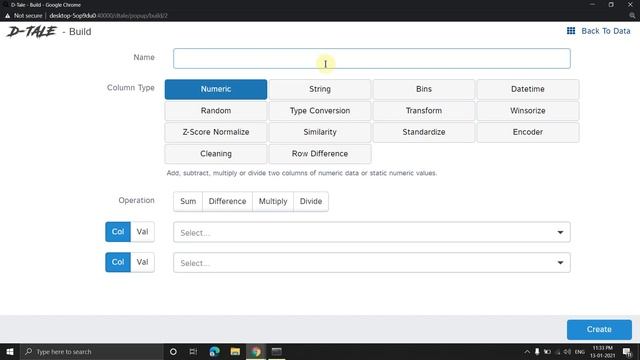Open Task View in taskbar
640x360 pixels.
(193, 351)
